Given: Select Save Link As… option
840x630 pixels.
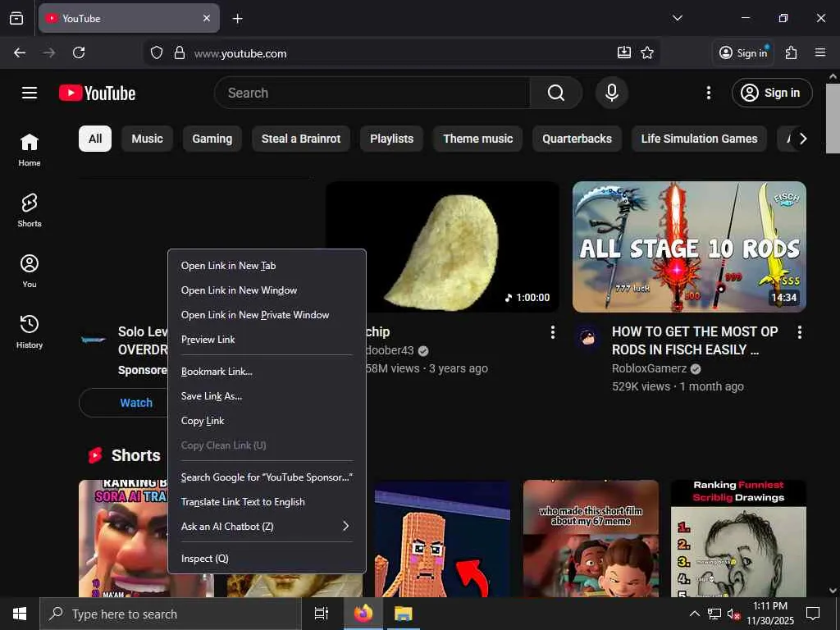Looking at the screenshot, I should (x=267, y=396).
